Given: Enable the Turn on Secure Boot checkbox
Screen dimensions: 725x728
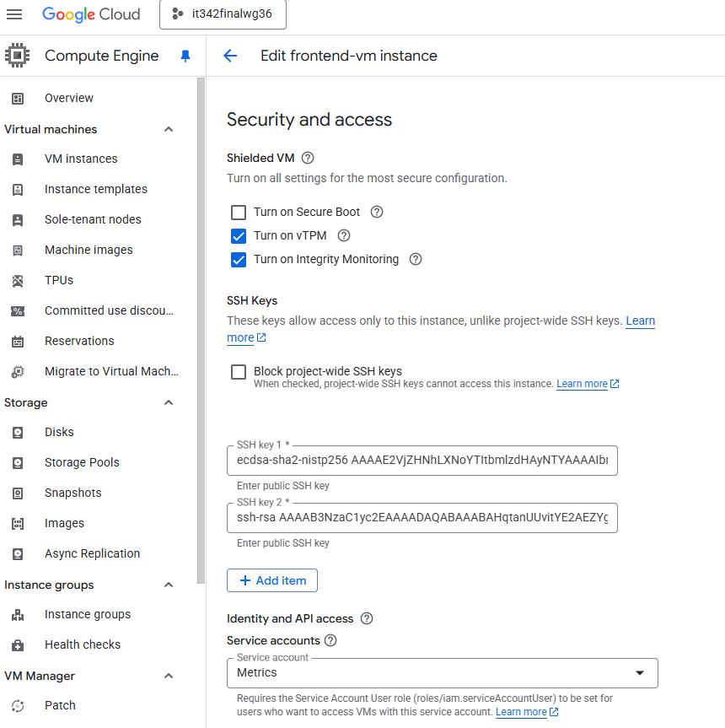Looking at the screenshot, I should click(x=239, y=212).
